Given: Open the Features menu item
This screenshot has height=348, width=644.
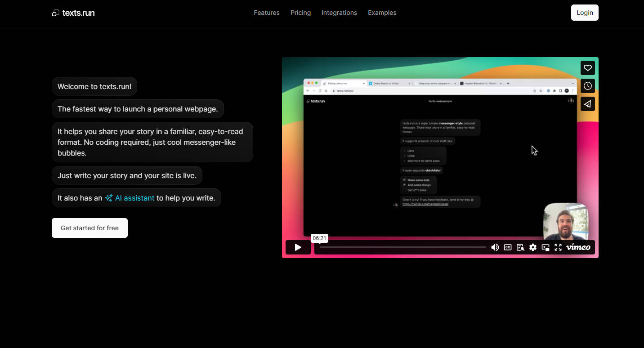Looking at the screenshot, I should point(267,13).
